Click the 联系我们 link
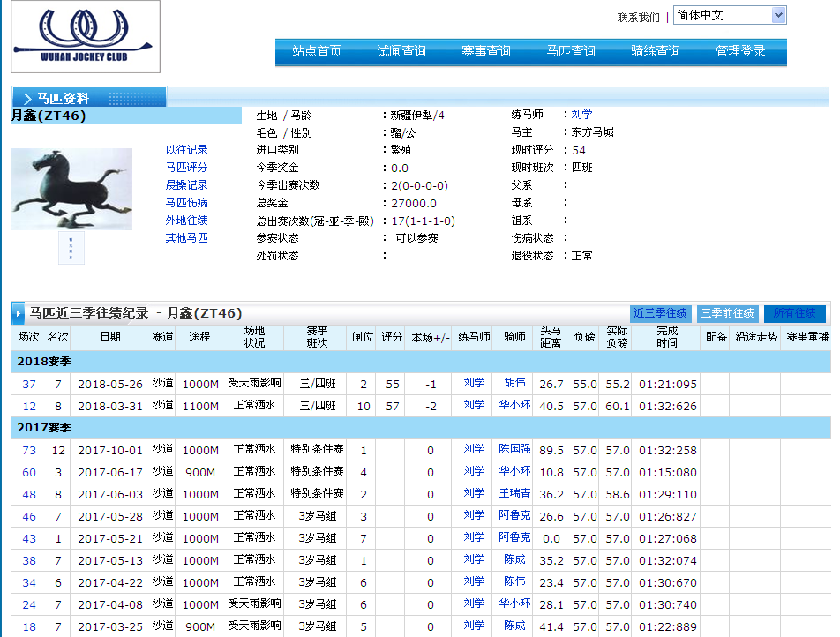Viewport: 840px width, 637px height. pos(638,17)
